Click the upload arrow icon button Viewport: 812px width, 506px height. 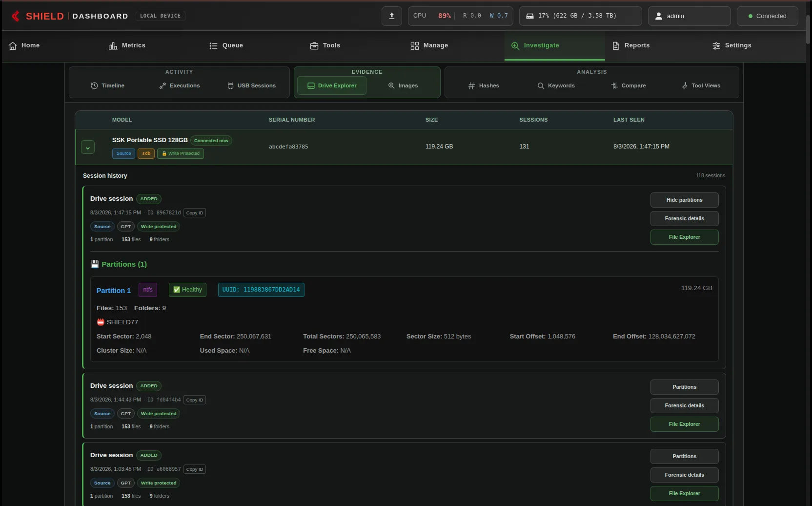click(x=392, y=16)
